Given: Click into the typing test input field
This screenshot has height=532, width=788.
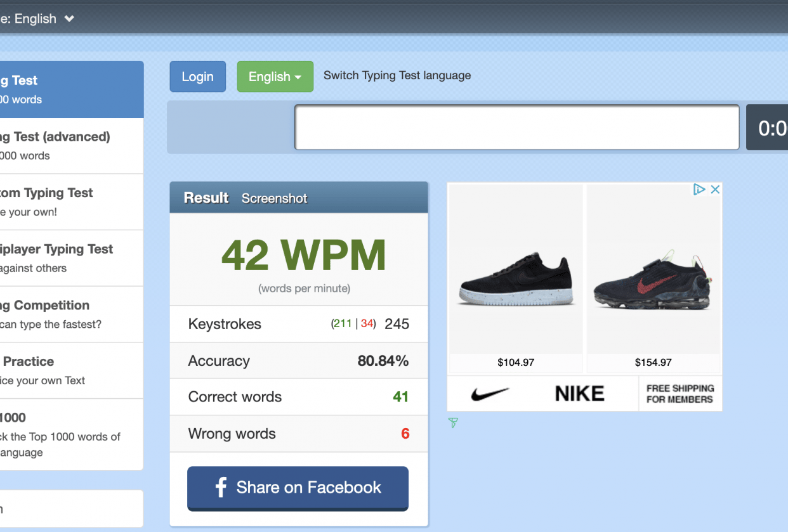Looking at the screenshot, I should pos(516,127).
